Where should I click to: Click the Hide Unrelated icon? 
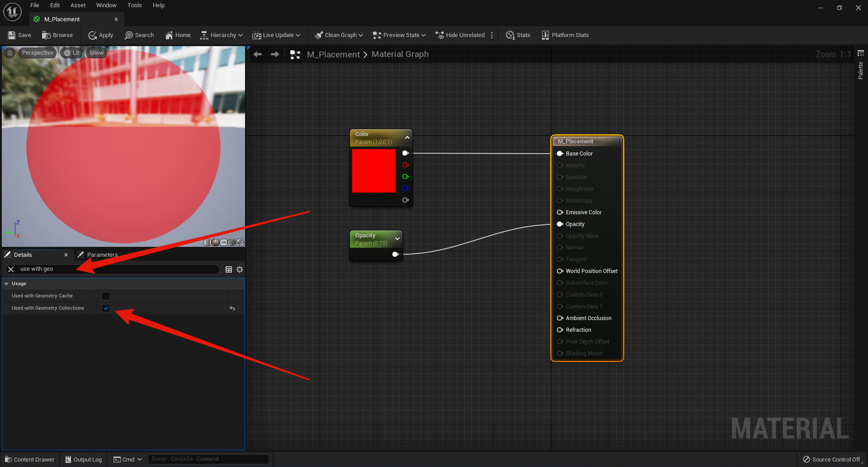pyautogui.click(x=439, y=35)
